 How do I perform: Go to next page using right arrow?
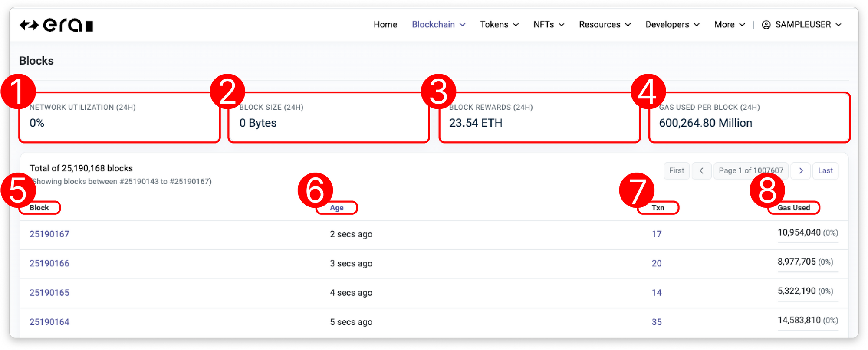(801, 171)
